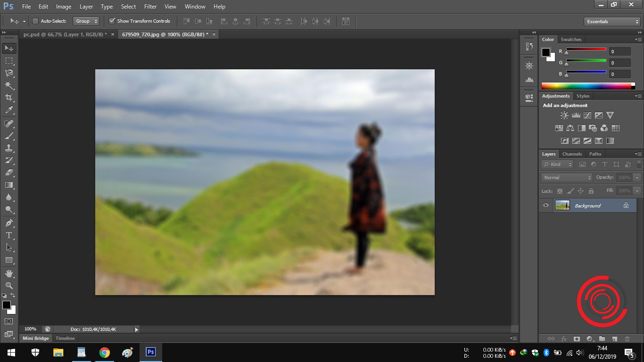
Task: Open the Essentials workspace dropdown
Action: pos(611,21)
